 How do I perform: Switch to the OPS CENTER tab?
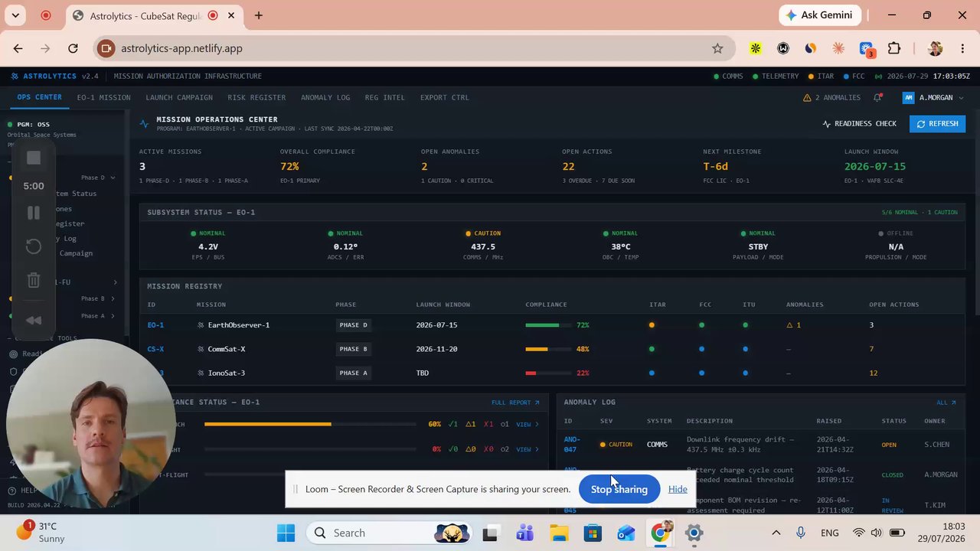coord(40,97)
